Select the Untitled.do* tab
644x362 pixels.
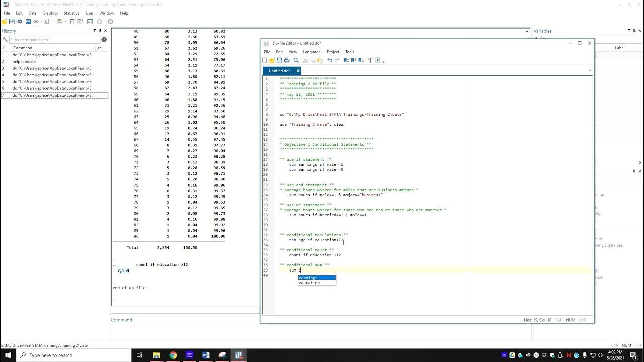(279, 71)
